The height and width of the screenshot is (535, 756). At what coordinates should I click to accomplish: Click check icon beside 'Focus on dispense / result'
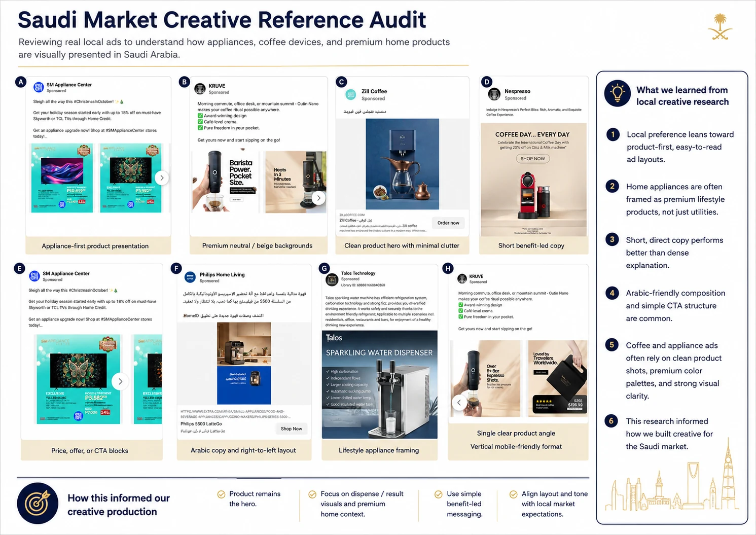point(312,494)
